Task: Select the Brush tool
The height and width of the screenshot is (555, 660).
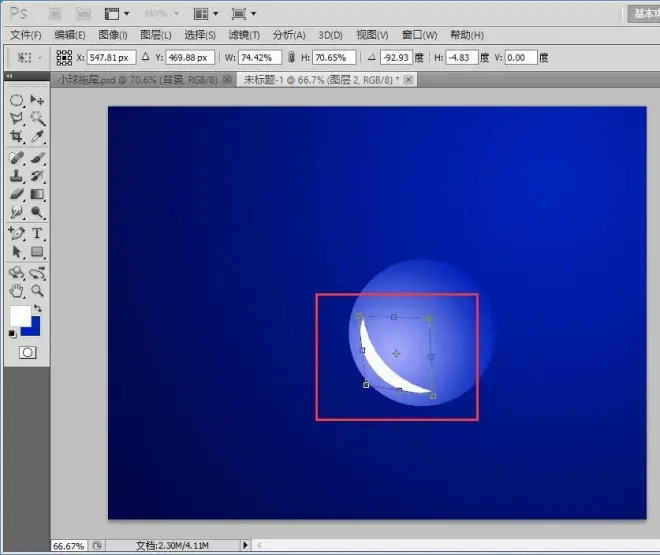Action: (37, 158)
